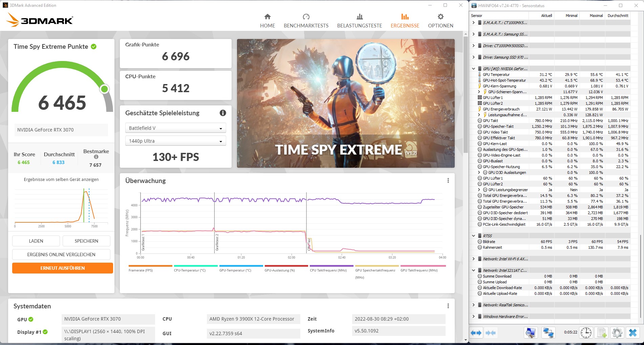Viewport: 644px width, 345px height.
Task: Expand the GPU-Schienen-Spannung sub-item
Action: point(479,92)
